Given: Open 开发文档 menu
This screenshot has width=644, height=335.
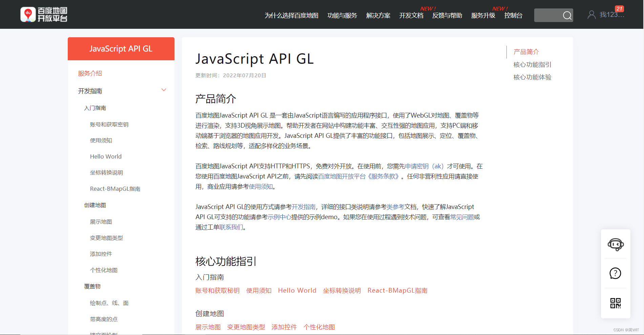Looking at the screenshot, I should [411, 16].
